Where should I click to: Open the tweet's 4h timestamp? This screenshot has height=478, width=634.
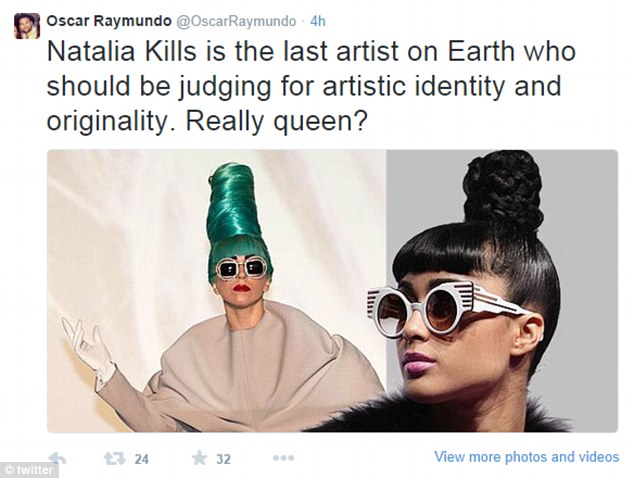pyautogui.click(x=318, y=21)
